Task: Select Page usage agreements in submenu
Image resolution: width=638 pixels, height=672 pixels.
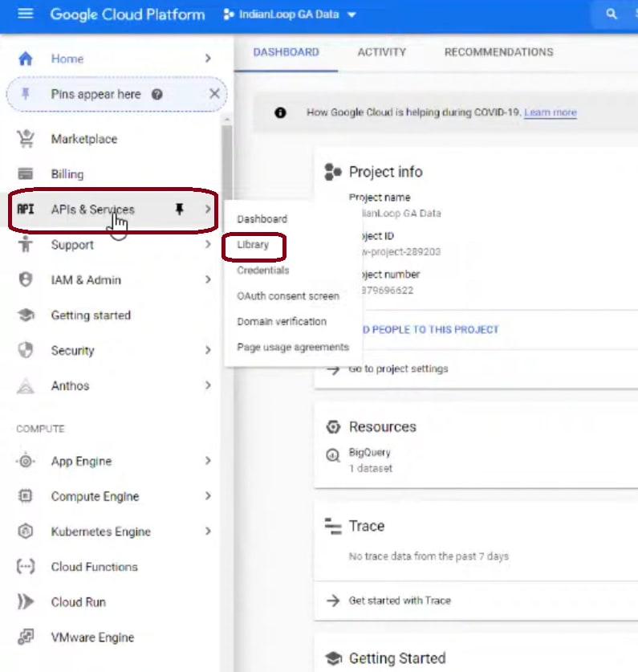Action: coord(293,347)
